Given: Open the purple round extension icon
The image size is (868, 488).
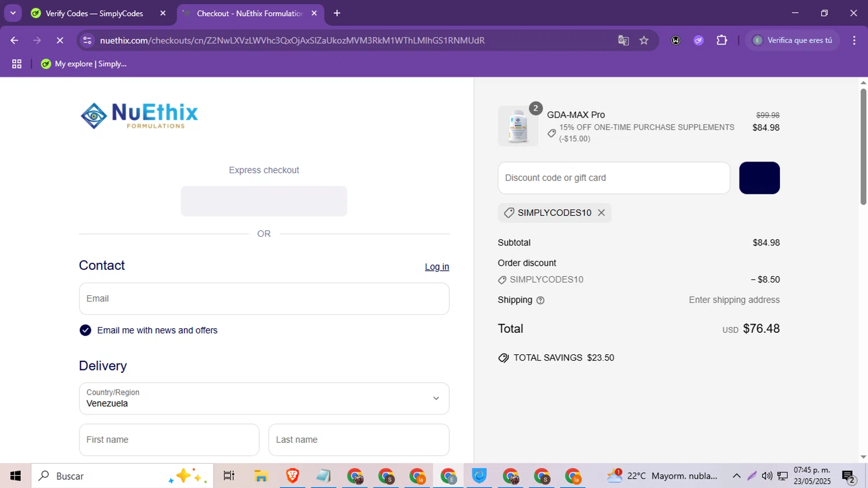Looking at the screenshot, I should coord(698,41).
